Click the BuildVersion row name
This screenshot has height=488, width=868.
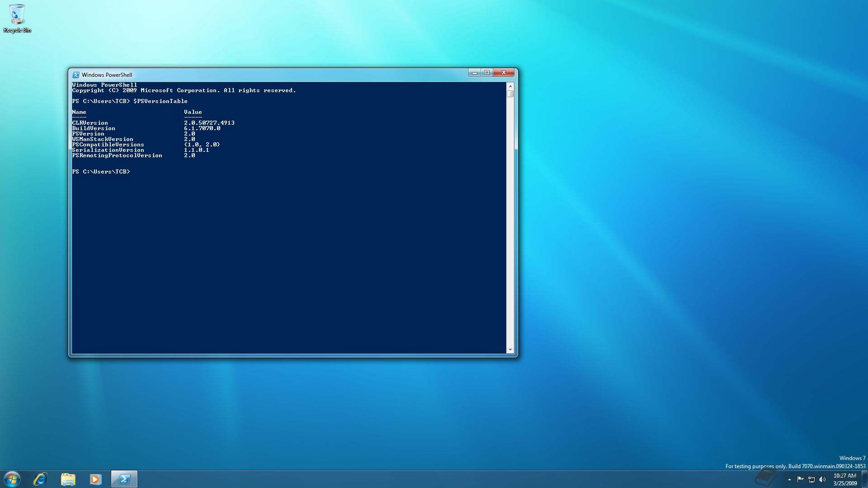point(94,128)
